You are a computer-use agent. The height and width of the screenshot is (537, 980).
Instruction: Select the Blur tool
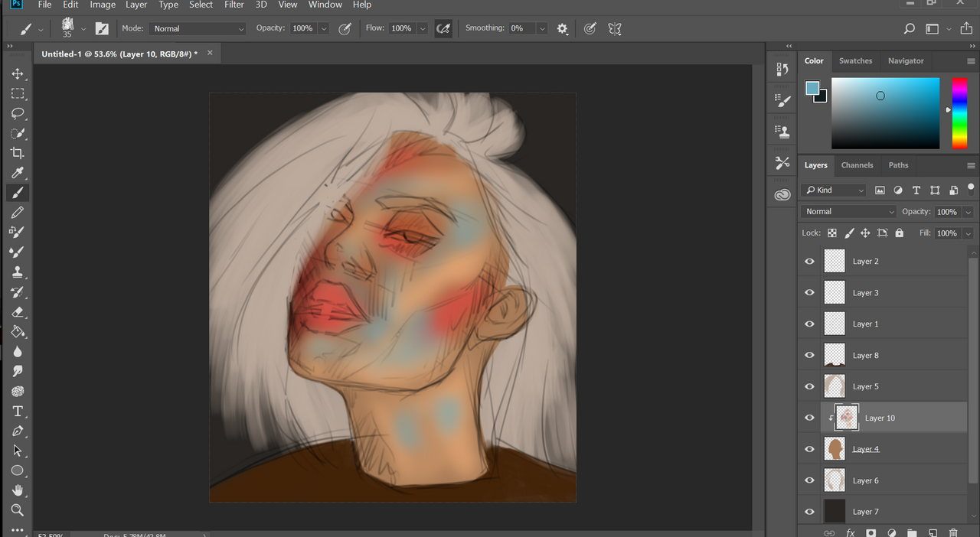coord(17,352)
